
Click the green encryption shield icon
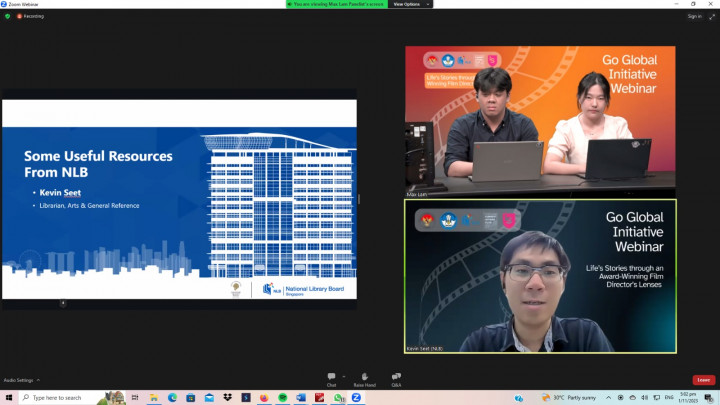pyautogui.click(x=8, y=16)
